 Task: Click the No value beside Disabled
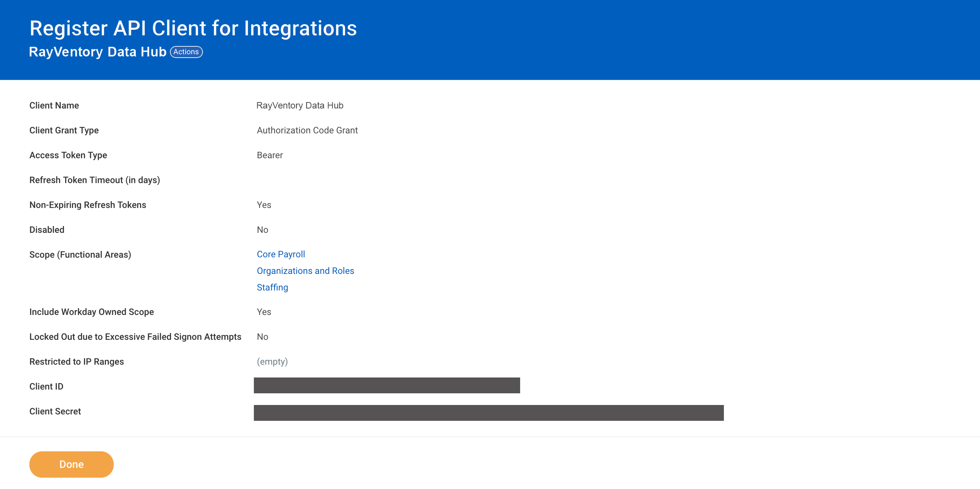coord(263,229)
